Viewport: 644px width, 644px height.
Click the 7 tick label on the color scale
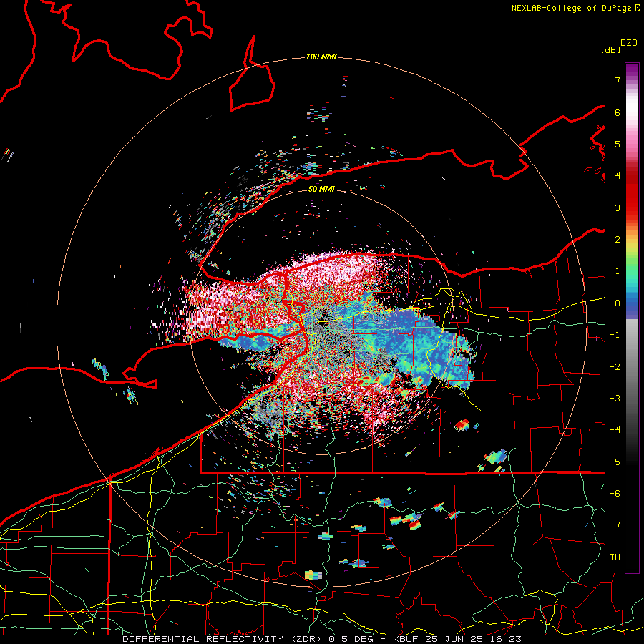[x=618, y=80]
